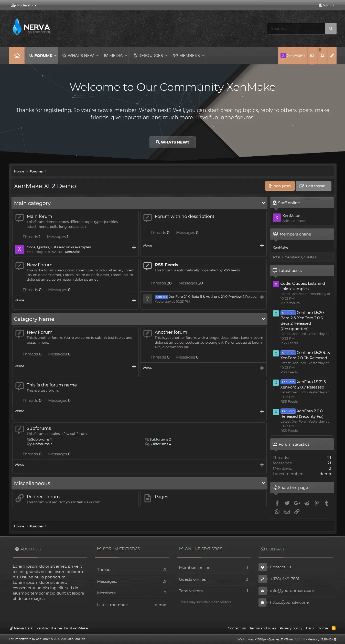
Task: Expand plus on Code, Quotes, Lists row
Action: click(x=134, y=247)
